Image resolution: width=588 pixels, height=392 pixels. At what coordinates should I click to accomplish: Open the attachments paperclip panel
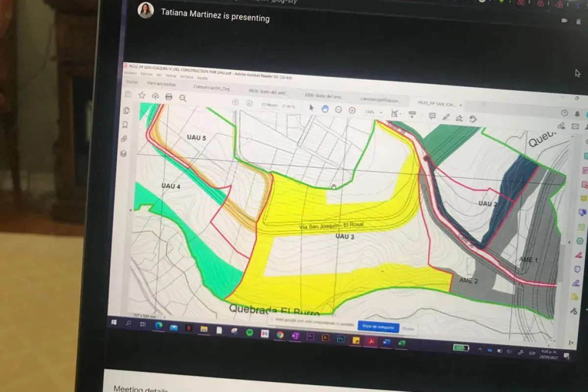(124, 139)
